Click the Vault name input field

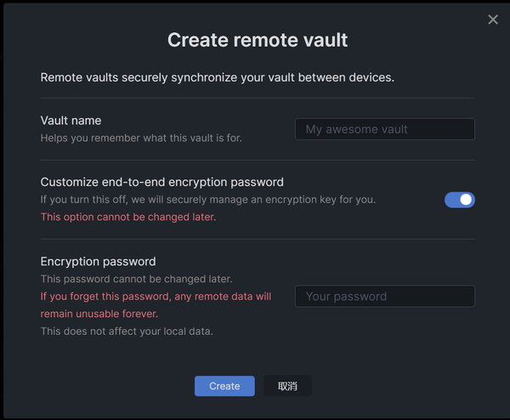(x=384, y=129)
